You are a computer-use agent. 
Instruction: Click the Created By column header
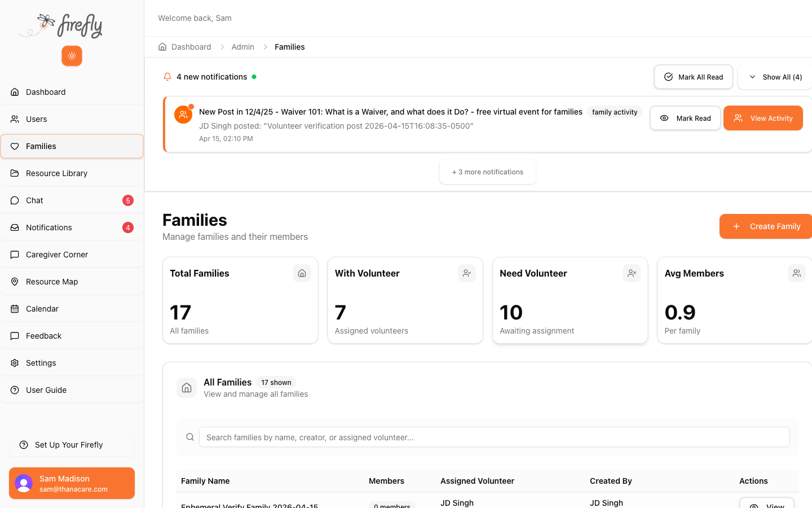[611, 481]
